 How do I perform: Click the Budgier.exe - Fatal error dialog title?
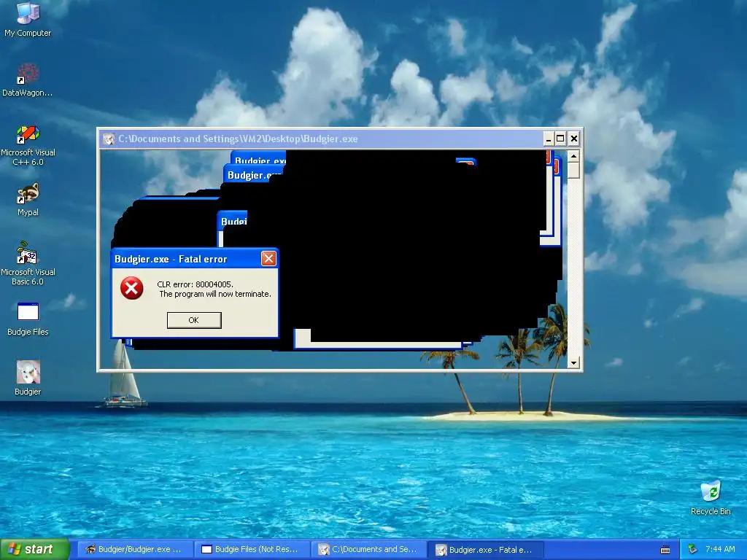(171, 259)
